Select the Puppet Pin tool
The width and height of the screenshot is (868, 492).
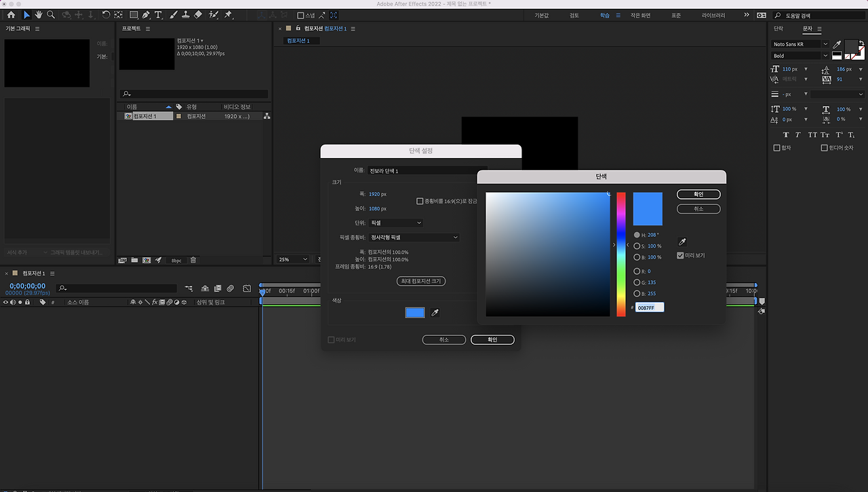pos(228,14)
